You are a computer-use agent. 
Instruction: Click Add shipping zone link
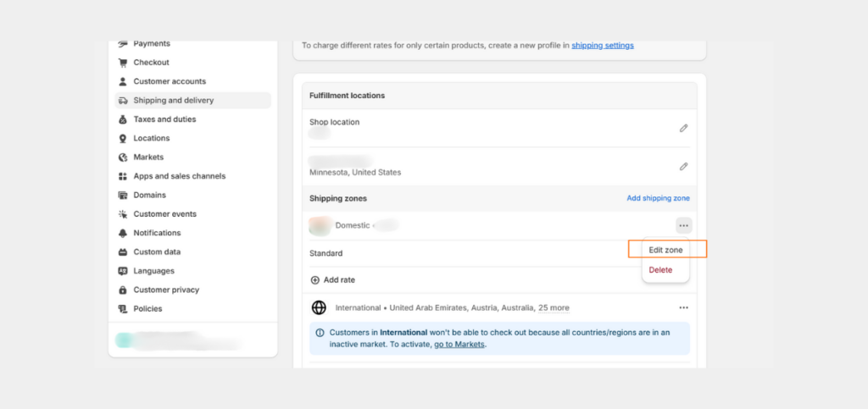(x=658, y=198)
